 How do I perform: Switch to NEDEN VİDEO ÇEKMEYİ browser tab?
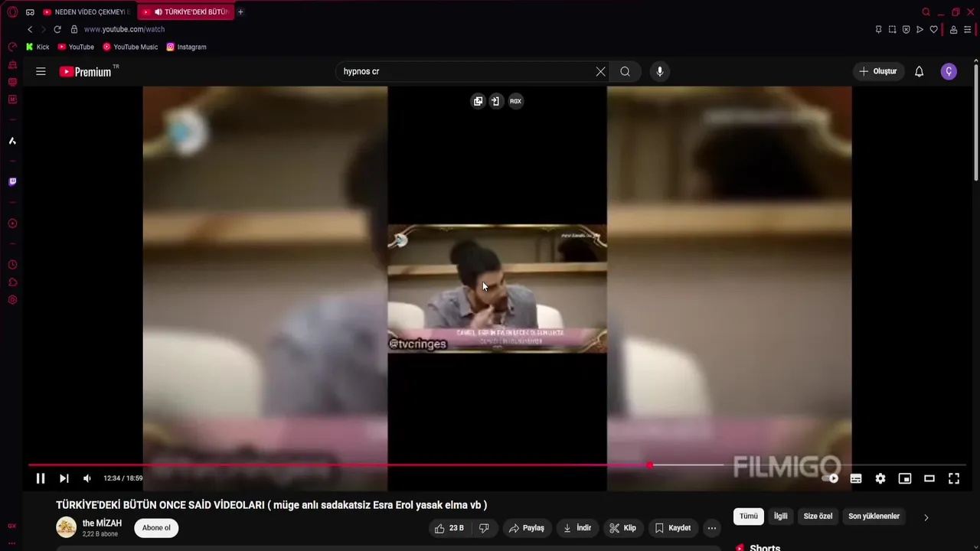(87, 12)
